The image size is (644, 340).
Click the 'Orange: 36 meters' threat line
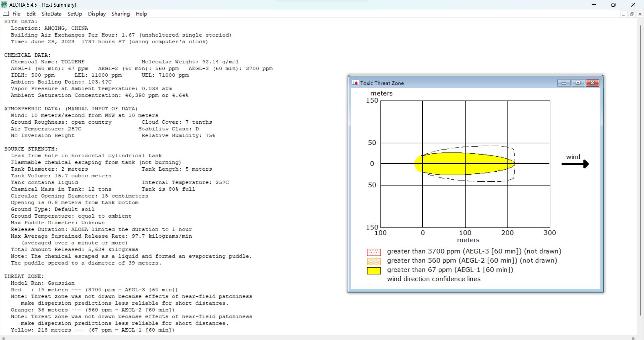click(93, 310)
